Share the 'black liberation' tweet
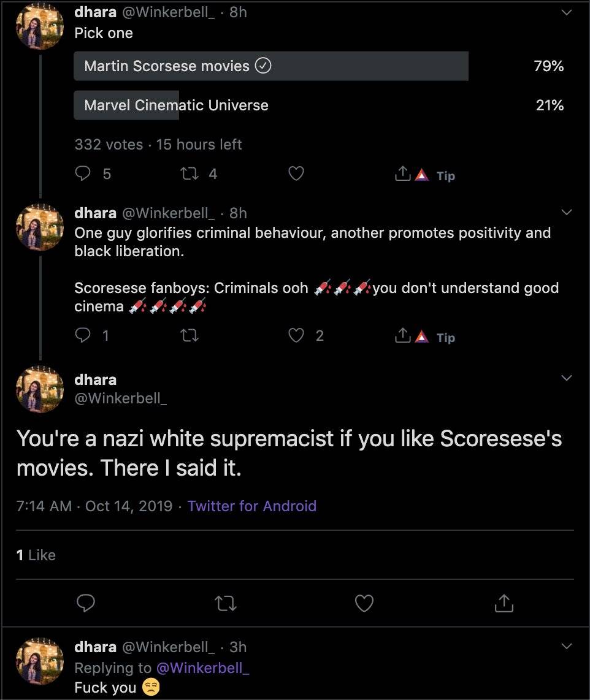 [x=402, y=335]
